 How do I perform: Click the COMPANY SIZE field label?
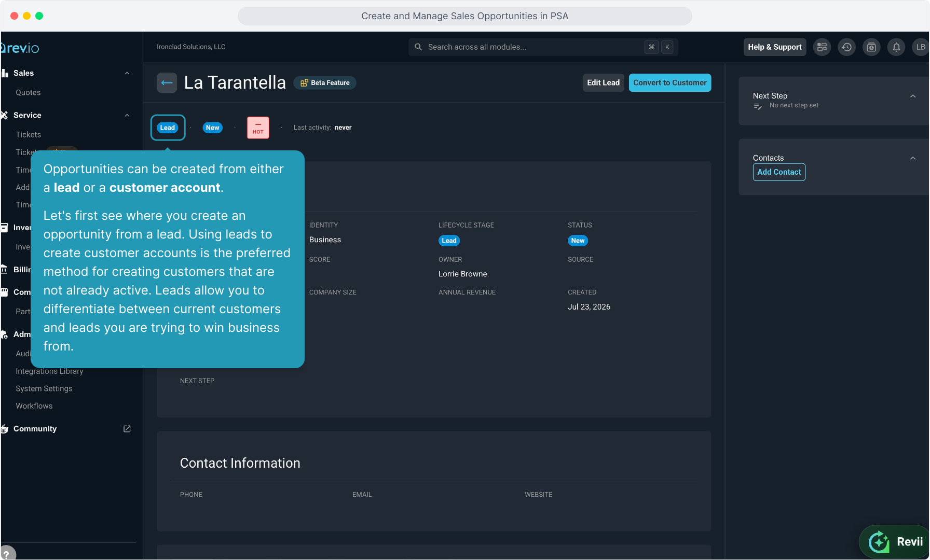[x=333, y=292]
